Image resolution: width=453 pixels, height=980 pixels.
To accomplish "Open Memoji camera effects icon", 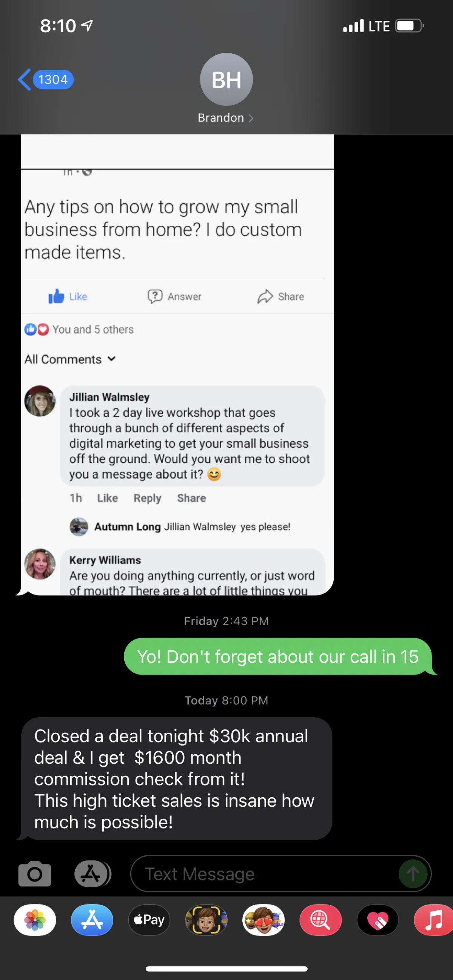I will [206, 920].
